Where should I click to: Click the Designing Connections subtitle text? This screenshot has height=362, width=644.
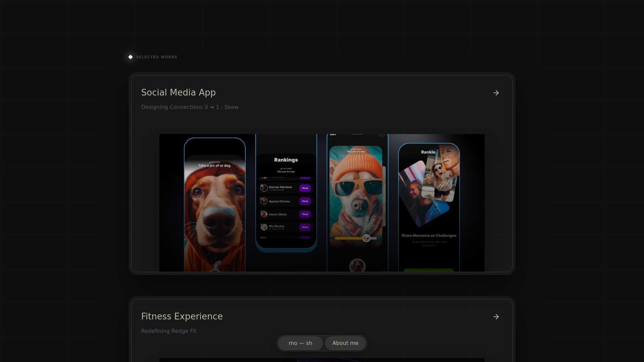click(x=190, y=107)
